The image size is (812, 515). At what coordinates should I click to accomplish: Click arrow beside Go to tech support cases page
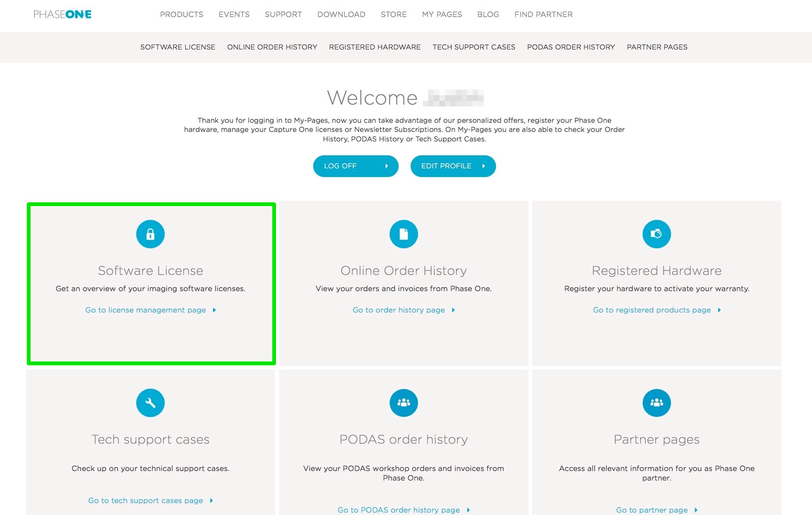pos(211,501)
